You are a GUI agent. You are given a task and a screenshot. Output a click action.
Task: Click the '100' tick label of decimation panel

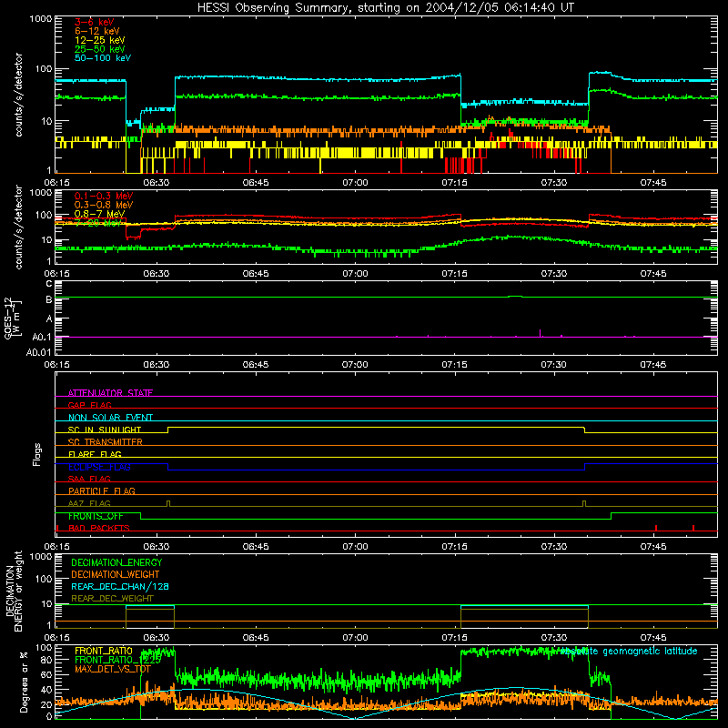click(44, 579)
